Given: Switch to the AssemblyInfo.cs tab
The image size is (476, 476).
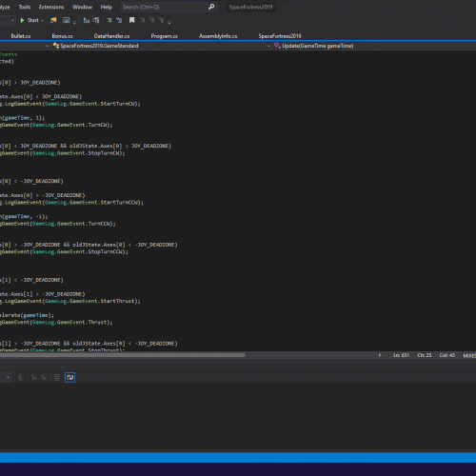Looking at the screenshot, I should pos(218,36).
